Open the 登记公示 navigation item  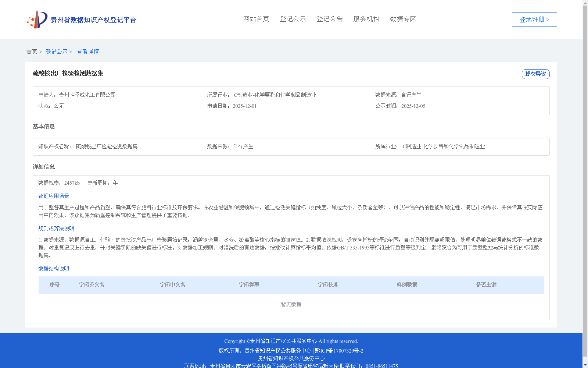[293, 19]
